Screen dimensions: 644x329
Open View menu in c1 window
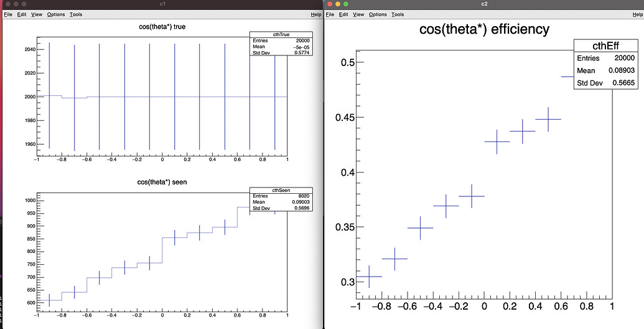[37, 14]
